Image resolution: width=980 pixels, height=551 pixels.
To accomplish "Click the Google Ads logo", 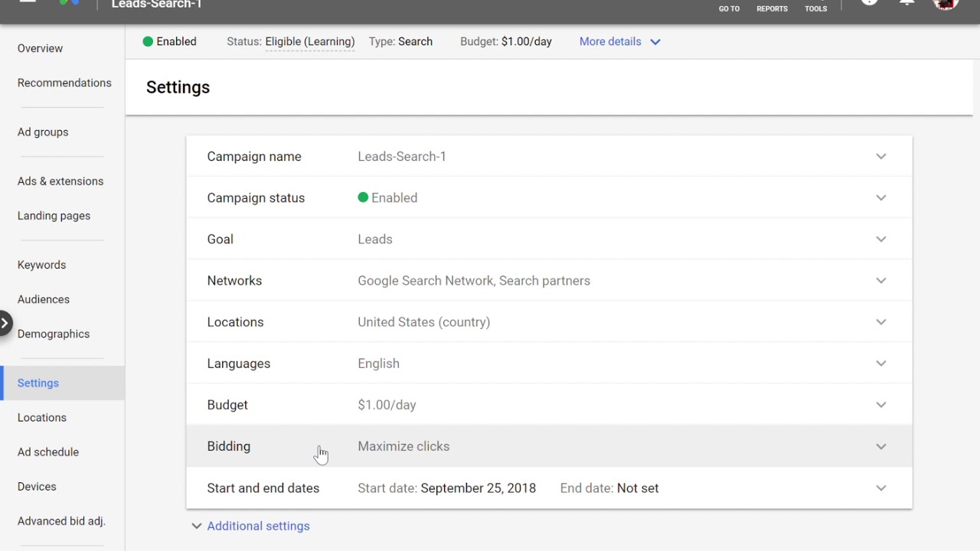I will tap(69, 3).
